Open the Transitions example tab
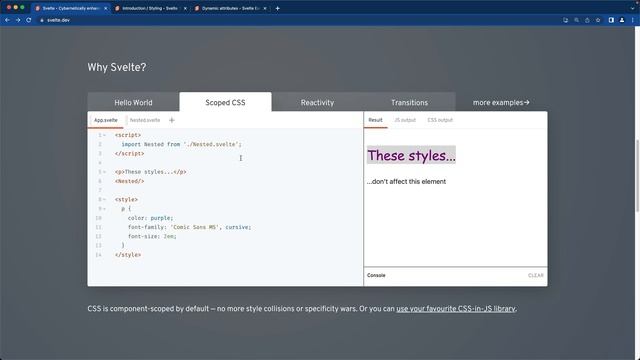This screenshot has height=360, width=640. (409, 102)
